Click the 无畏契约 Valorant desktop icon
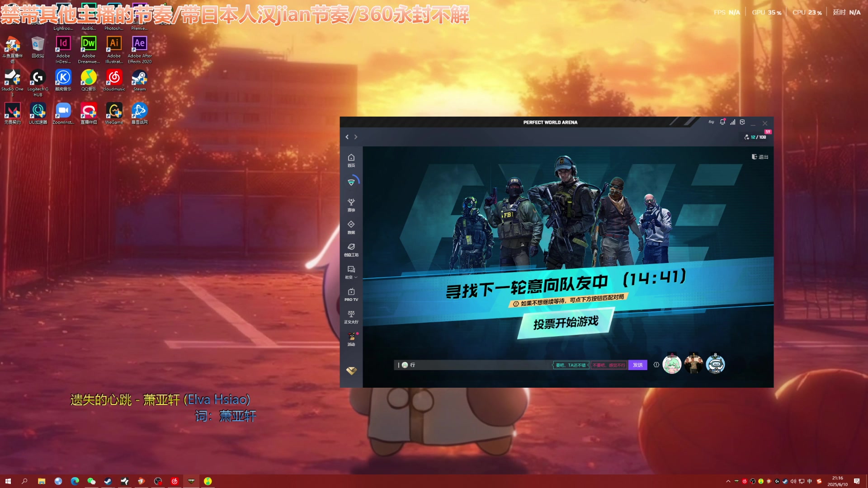The width and height of the screenshot is (868, 488). point(13,113)
